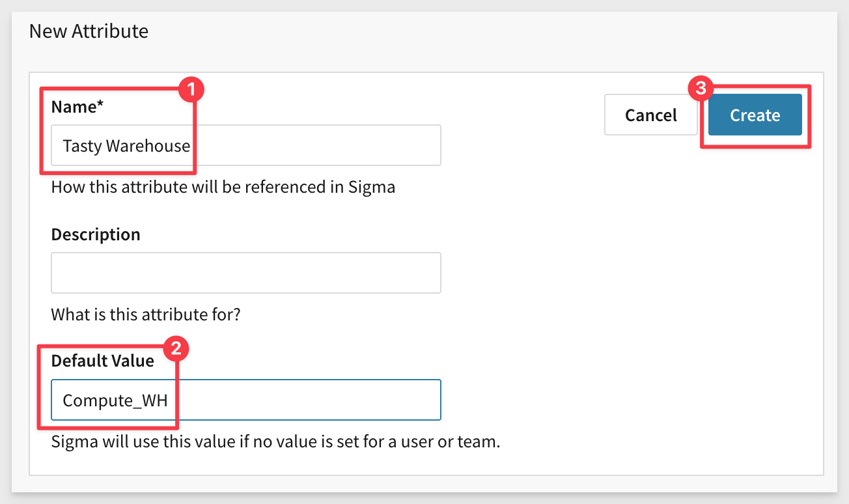Click the 'What is this attribute for?' hint
The height and width of the screenshot is (504, 849).
point(146,315)
